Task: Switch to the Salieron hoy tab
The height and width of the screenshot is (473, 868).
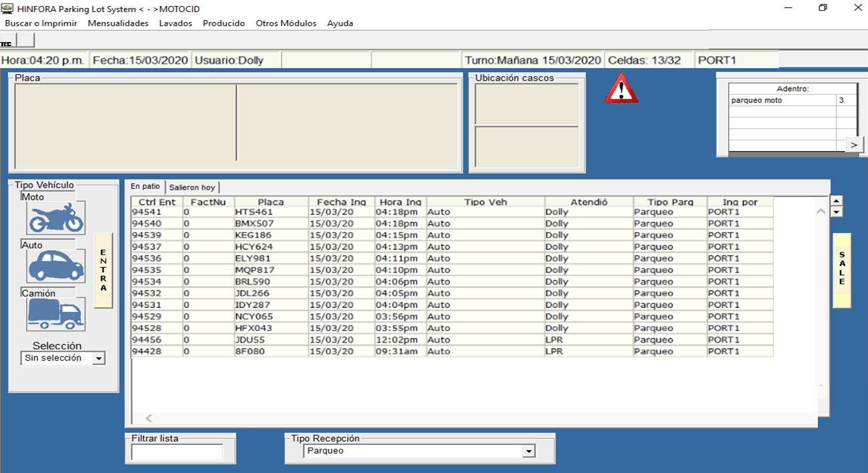Action: click(192, 188)
